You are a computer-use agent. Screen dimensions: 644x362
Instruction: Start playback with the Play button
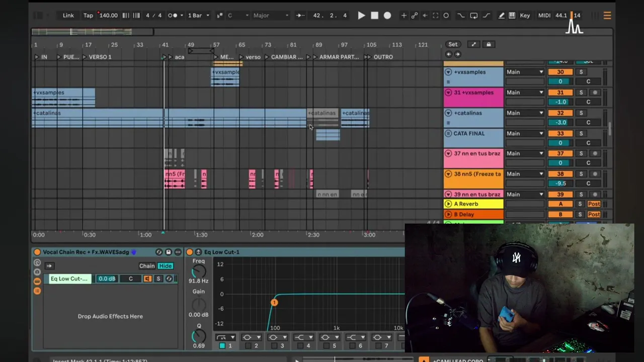click(361, 16)
